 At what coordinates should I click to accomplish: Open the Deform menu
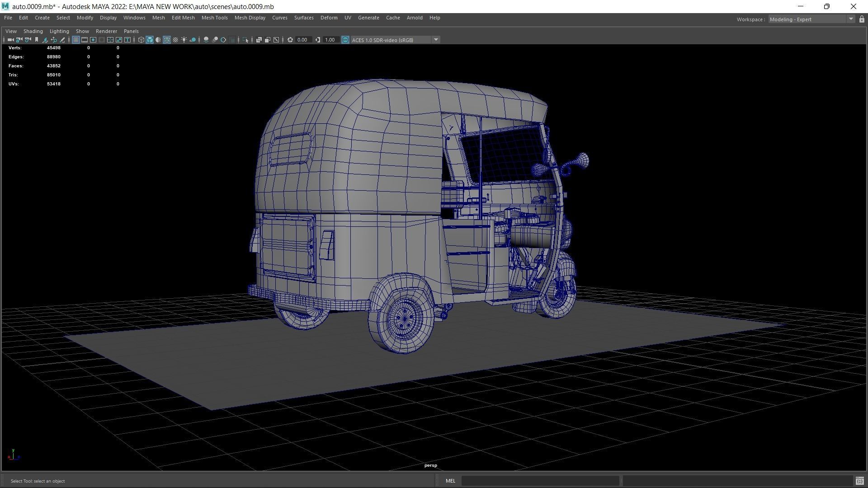tap(329, 18)
